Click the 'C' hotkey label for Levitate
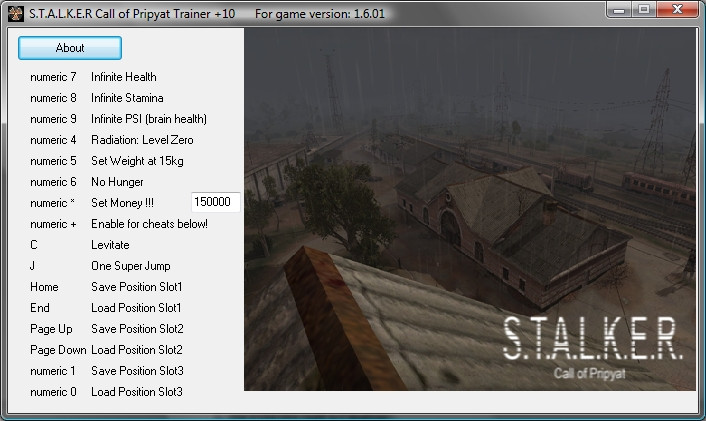706x421 pixels. 34,245
